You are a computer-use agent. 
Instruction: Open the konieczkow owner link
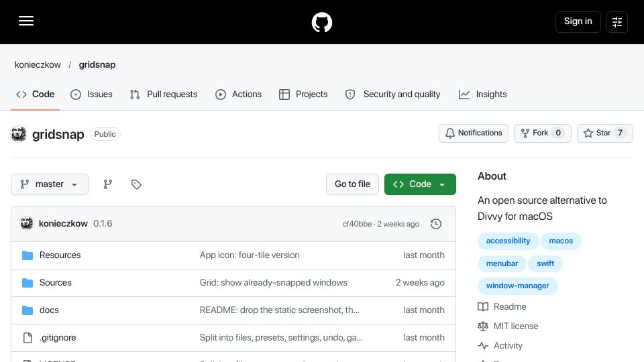38,65
